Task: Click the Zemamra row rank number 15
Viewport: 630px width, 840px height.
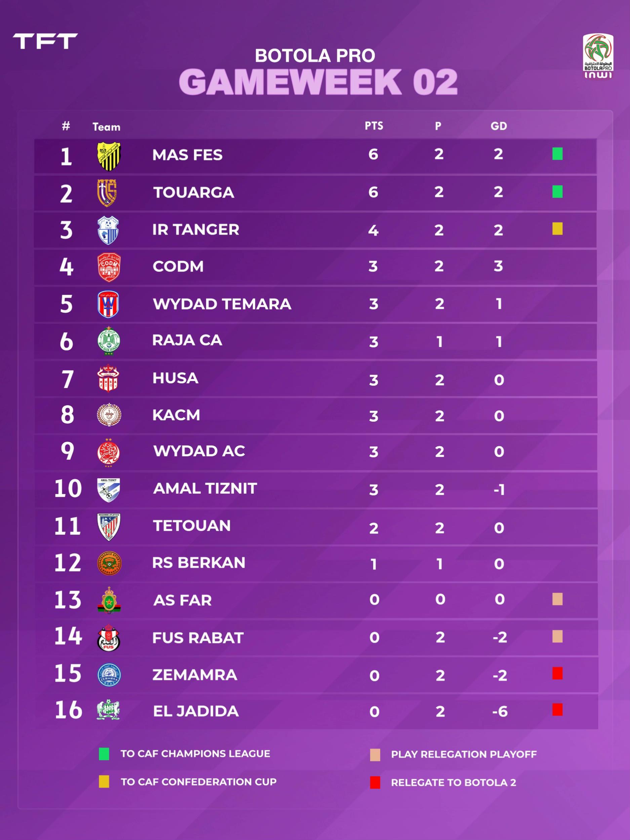Action: 68,673
